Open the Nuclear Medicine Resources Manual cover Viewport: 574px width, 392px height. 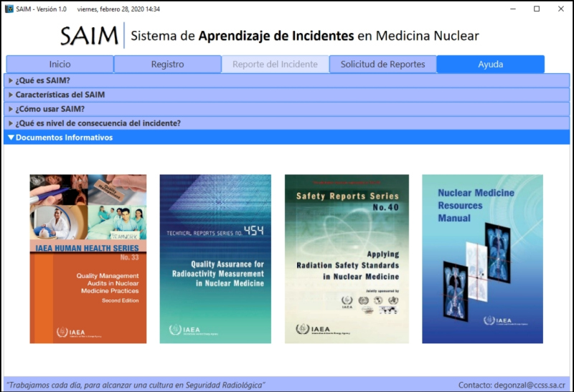(482, 259)
